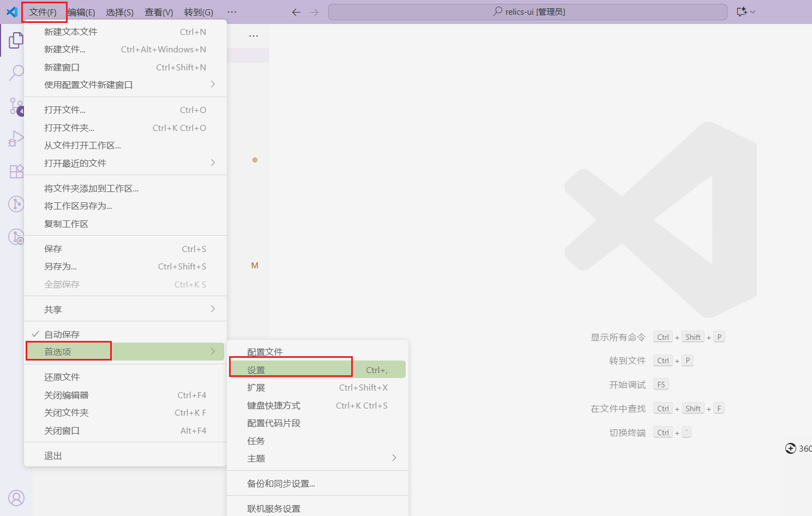The image size is (812, 516).
Task: Click 关闭编辑器 menu entry
Action: [x=125, y=395]
